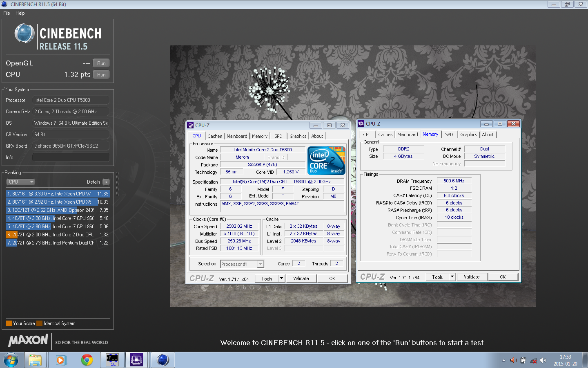Select ranking row 12C/12T AMD Opteron

(58, 210)
